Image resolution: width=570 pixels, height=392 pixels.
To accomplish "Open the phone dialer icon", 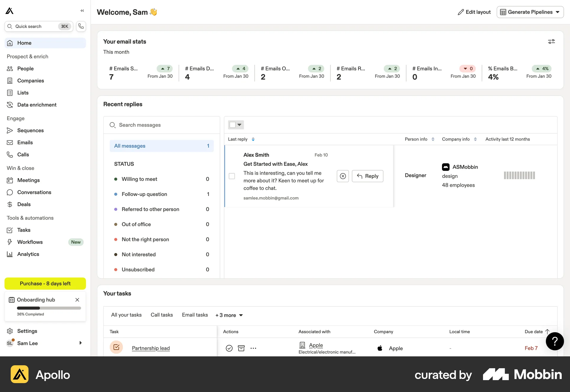I will point(81,26).
